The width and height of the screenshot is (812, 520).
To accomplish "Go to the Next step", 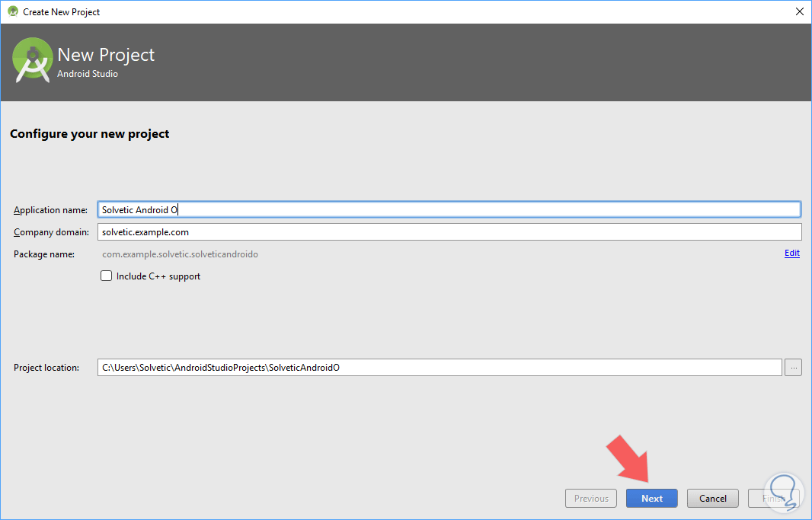I will 651,498.
